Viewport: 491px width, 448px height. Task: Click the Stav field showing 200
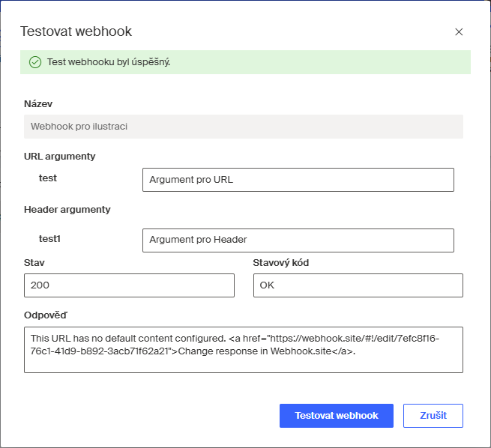(129, 285)
